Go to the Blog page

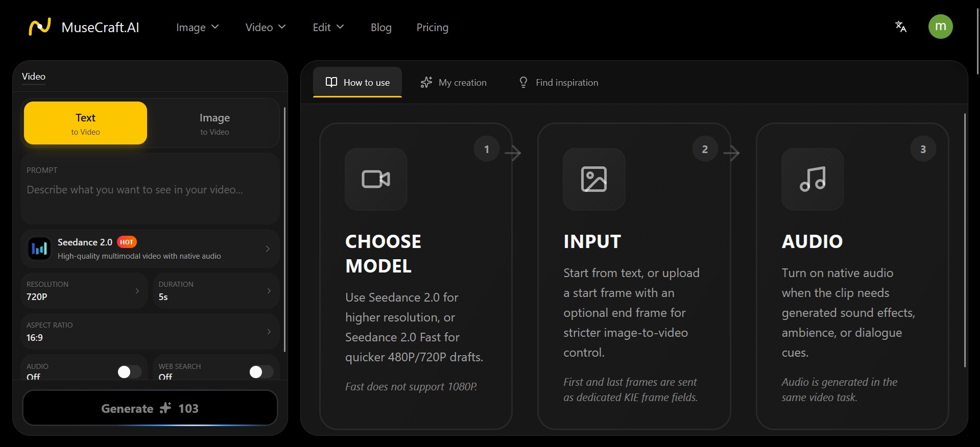pos(381,27)
